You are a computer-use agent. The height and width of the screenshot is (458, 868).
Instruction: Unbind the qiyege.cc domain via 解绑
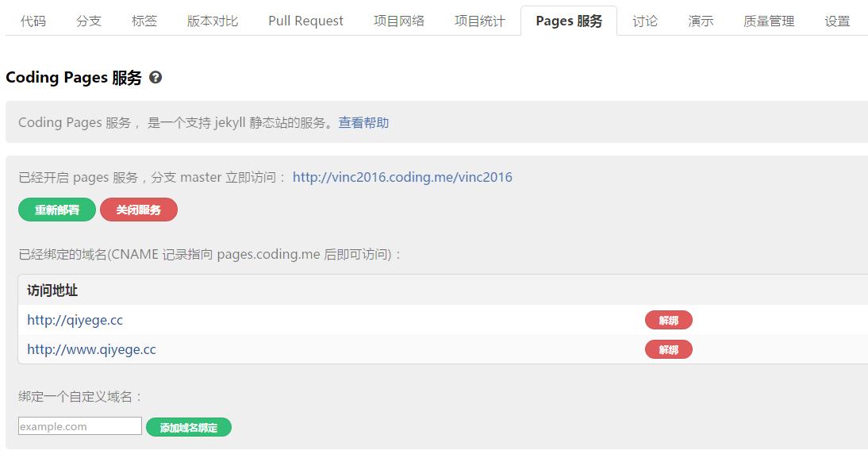669,320
